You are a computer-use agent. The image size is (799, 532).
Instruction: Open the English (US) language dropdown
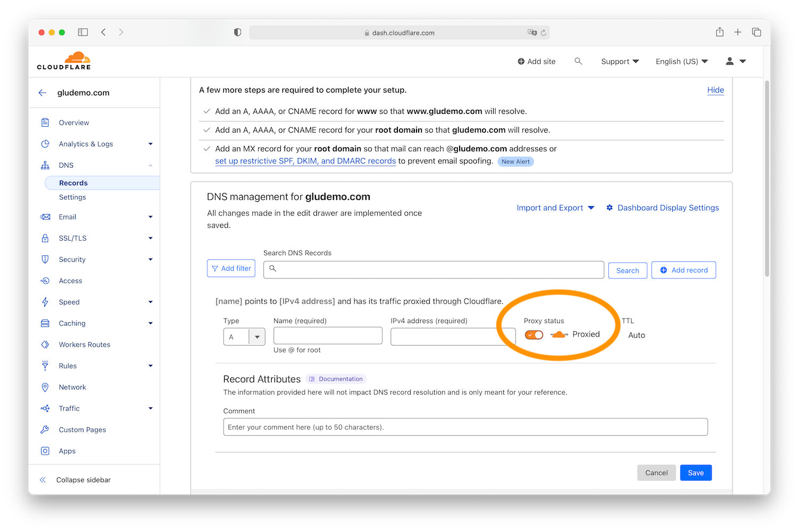[x=682, y=61]
